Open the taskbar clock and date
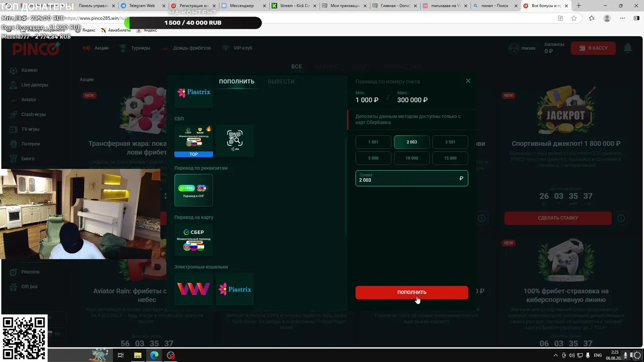Image resolution: width=644 pixels, height=362 pixels. pos(615,355)
